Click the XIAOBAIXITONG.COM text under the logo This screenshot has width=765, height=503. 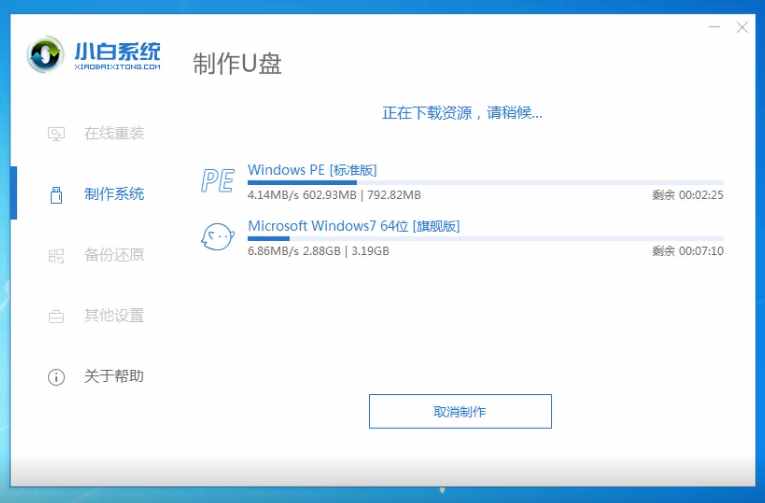pyautogui.click(x=117, y=66)
